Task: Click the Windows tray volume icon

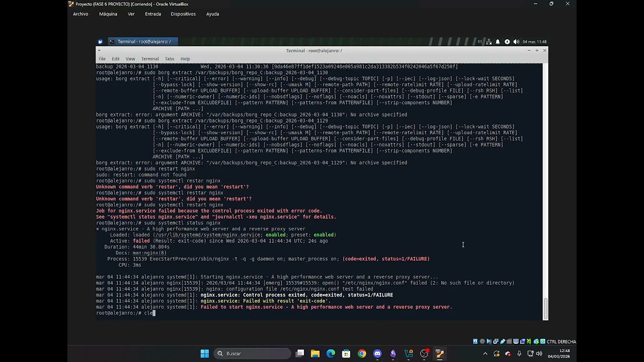Action: [539, 353]
